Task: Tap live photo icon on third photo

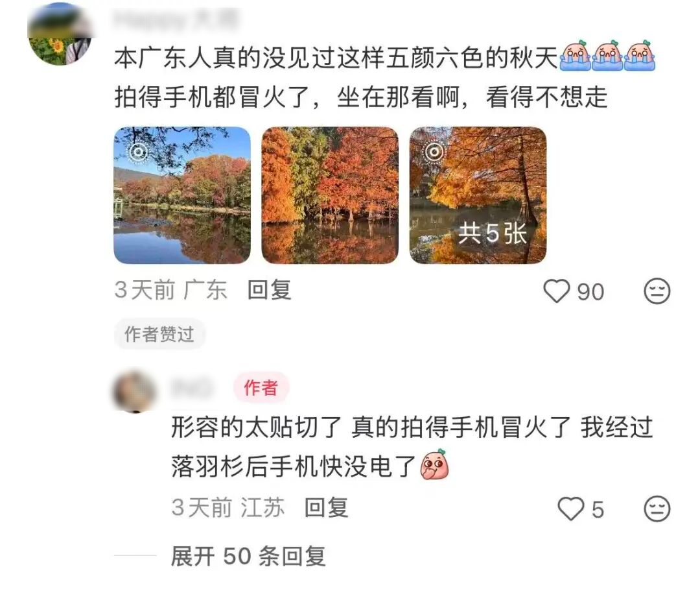Action: click(x=434, y=152)
